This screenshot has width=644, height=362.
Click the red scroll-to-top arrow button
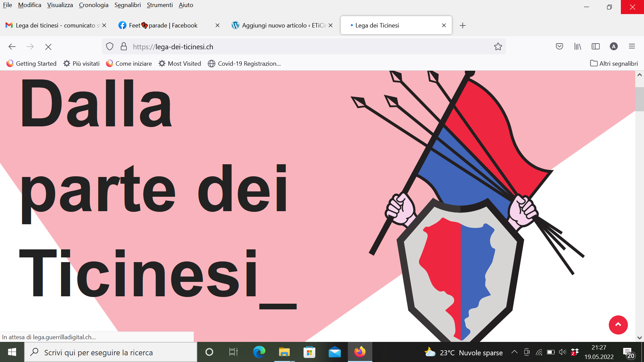(618, 325)
